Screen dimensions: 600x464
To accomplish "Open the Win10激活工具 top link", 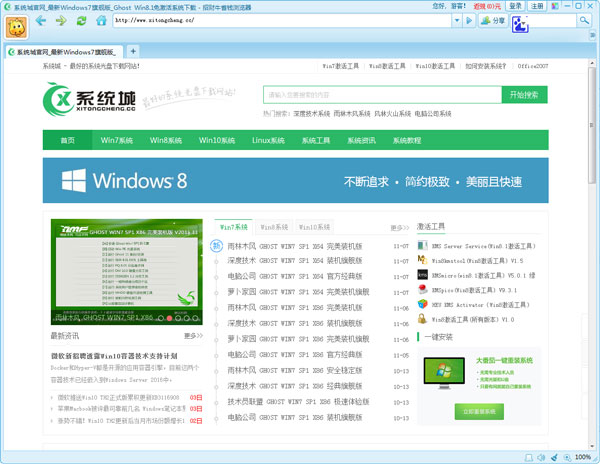I will [435, 66].
